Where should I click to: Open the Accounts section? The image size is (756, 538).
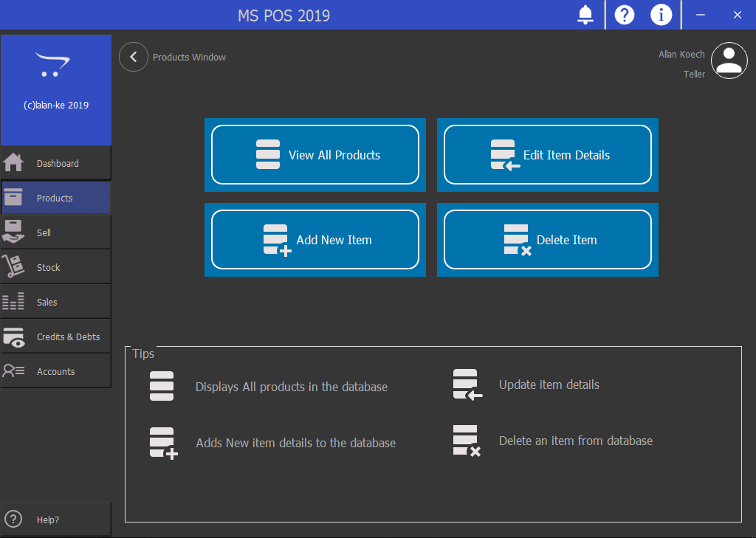click(x=56, y=370)
